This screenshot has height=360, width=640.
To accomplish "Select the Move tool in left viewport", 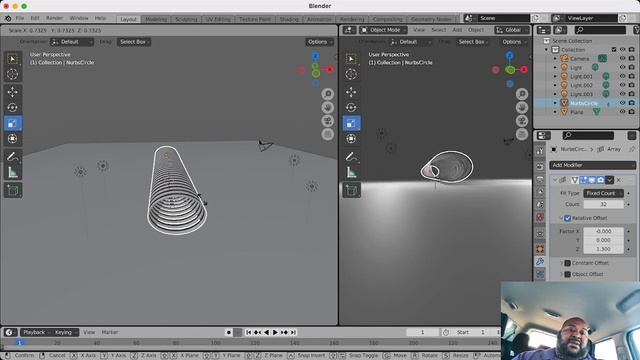I will pos(13,92).
